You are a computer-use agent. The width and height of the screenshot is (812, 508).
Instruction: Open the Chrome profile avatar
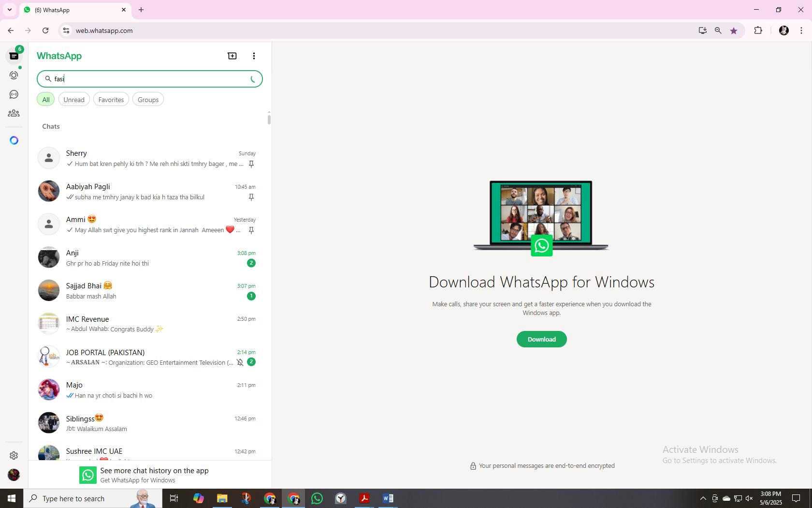[784, 30]
